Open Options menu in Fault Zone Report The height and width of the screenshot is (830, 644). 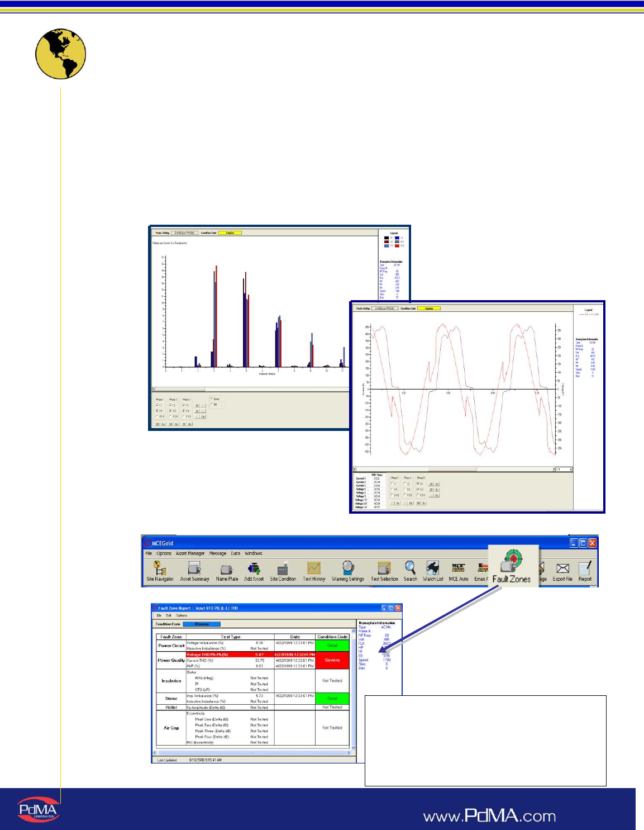point(182,615)
